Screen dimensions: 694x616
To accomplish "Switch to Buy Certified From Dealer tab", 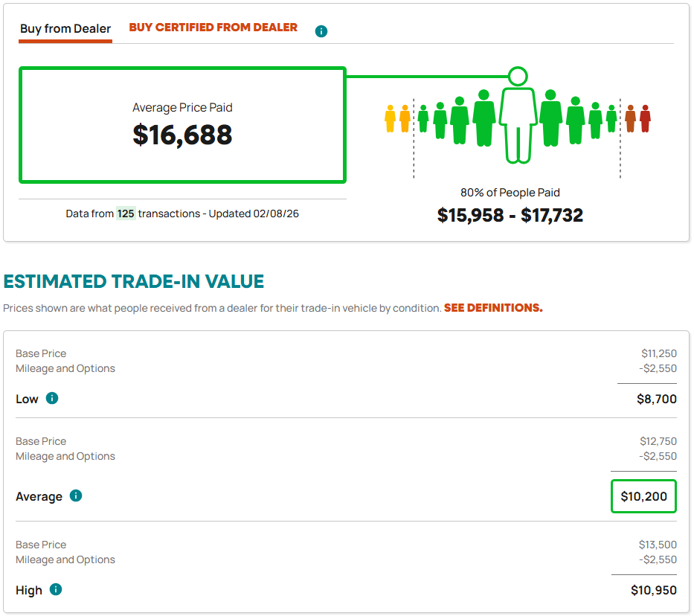I will [x=213, y=28].
